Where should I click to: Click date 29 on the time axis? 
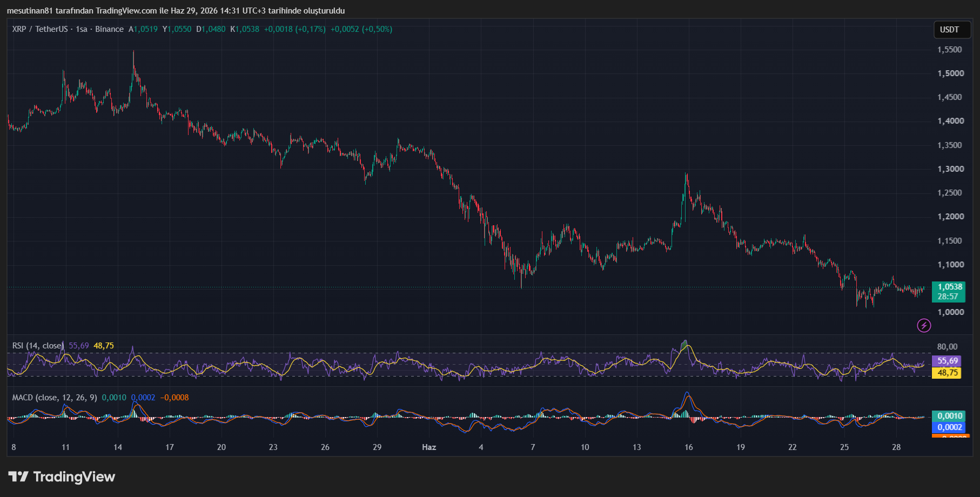tap(377, 447)
